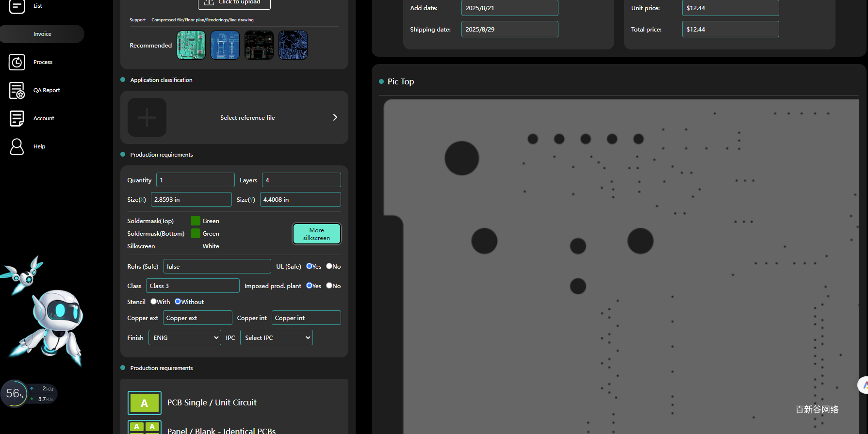The image size is (868, 434).
Task: Open the Select IPC dropdown
Action: (x=277, y=338)
